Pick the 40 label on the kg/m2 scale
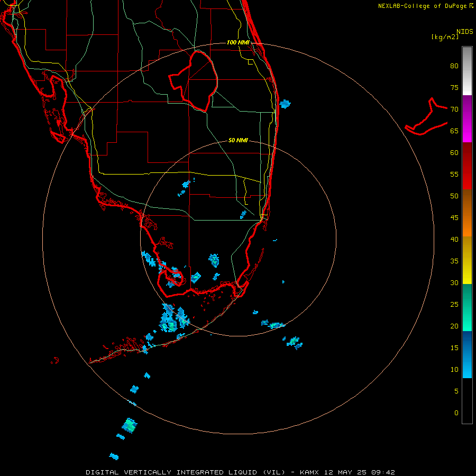Viewport: 476px width, 476px height. click(454, 239)
